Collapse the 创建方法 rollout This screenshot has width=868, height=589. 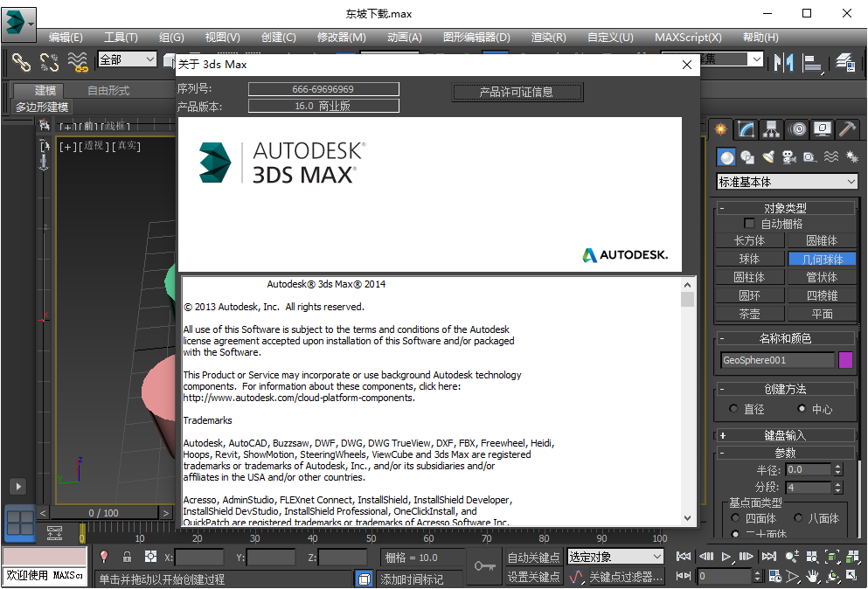click(x=786, y=389)
